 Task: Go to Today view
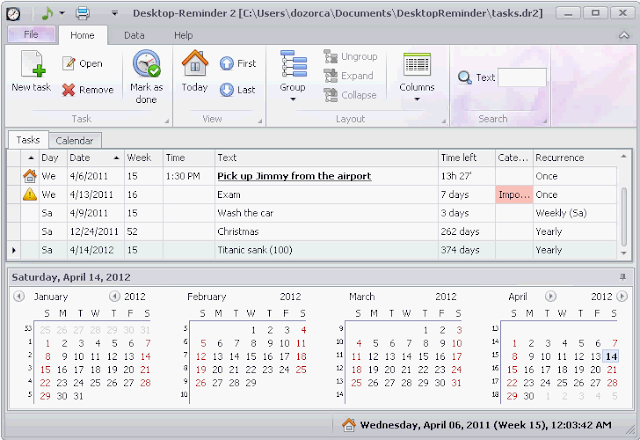[195, 71]
